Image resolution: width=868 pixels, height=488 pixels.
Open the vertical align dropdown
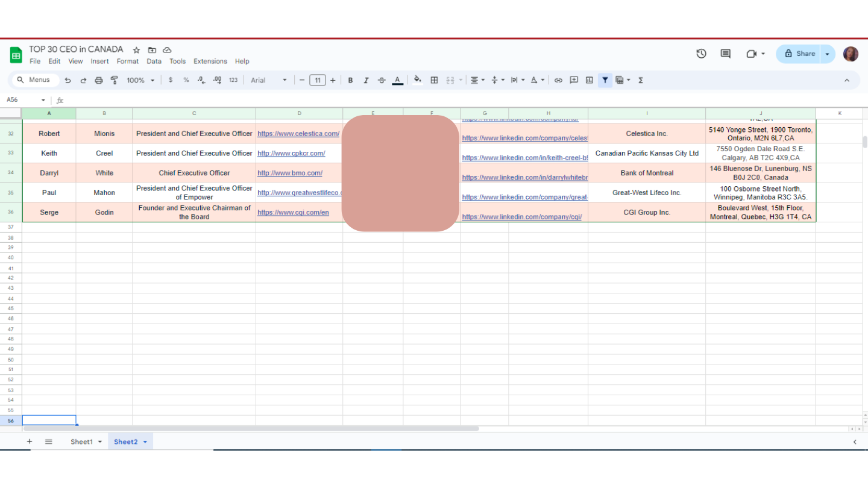[497, 80]
